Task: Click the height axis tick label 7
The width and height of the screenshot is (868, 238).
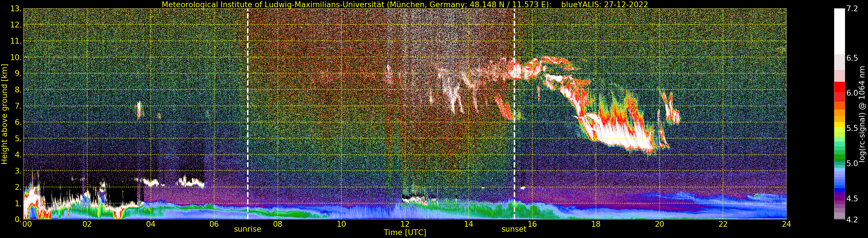Action: [x=18, y=106]
